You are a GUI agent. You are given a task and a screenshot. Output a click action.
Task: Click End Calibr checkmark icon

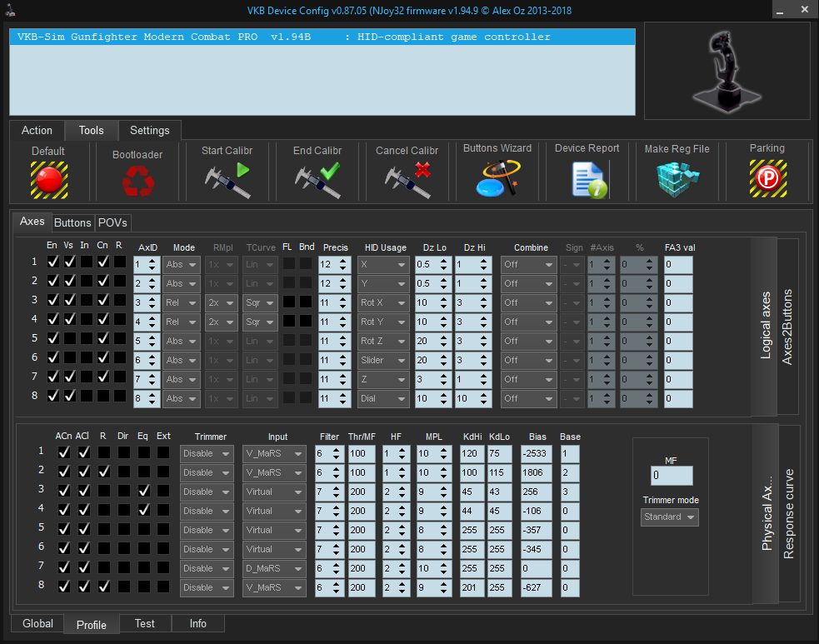click(x=317, y=180)
